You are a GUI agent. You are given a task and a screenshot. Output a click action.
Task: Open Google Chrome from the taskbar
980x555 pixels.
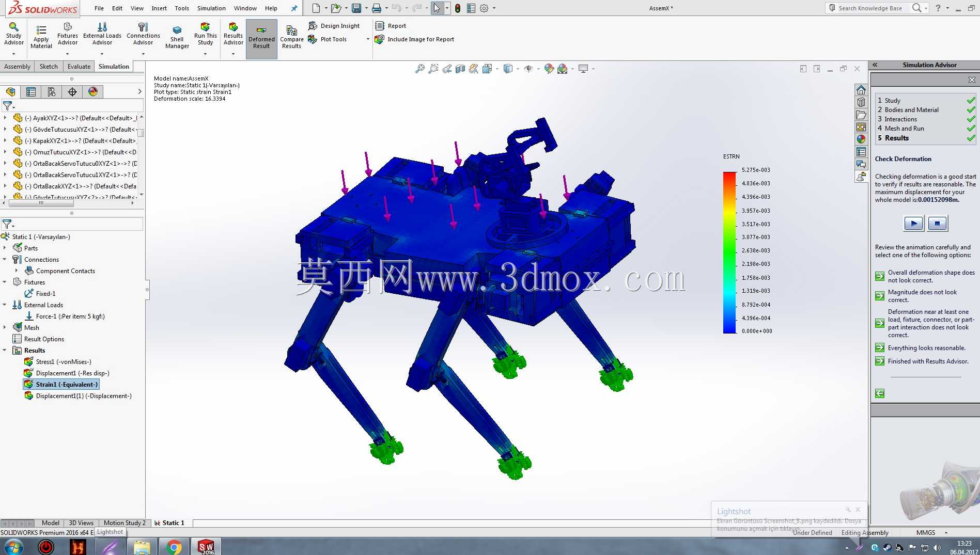[174, 547]
